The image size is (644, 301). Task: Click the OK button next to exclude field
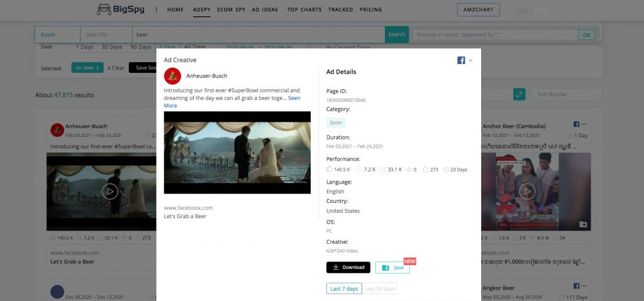coord(587,35)
